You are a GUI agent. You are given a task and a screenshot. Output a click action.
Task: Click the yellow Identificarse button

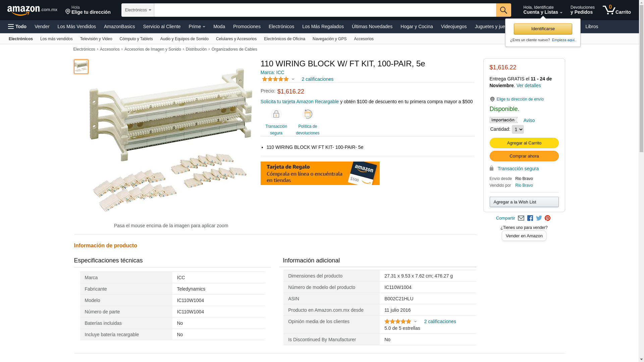click(543, 29)
